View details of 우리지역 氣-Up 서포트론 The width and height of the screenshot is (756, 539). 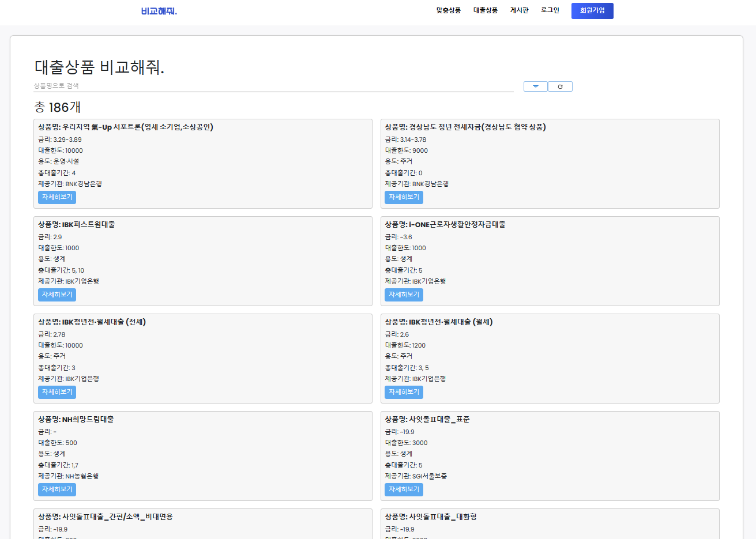[x=57, y=197]
